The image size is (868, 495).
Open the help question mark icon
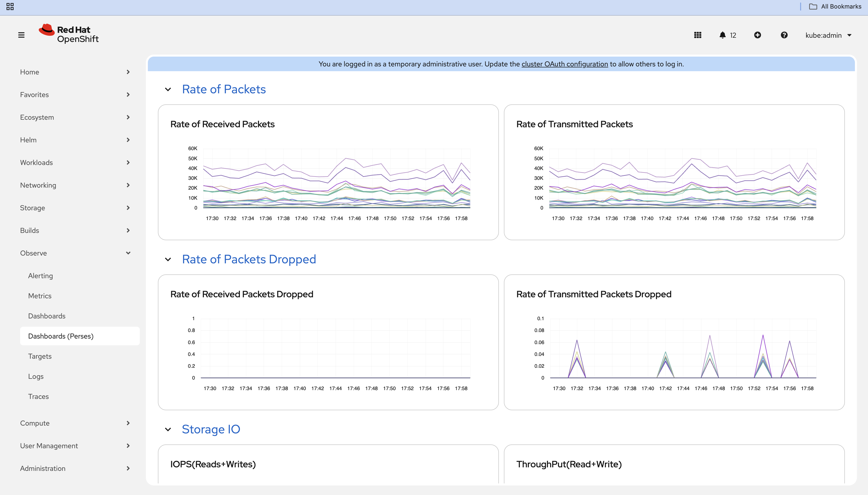(x=784, y=35)
